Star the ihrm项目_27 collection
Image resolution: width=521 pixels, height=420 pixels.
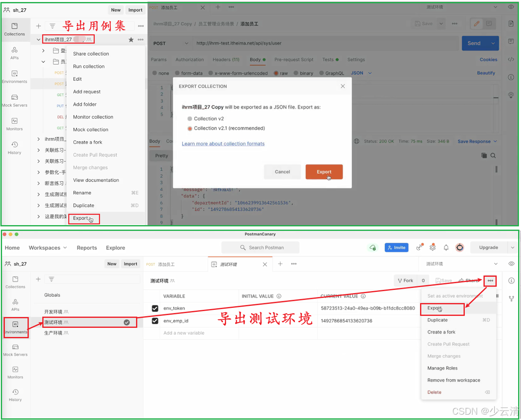(x=131, y=39)
